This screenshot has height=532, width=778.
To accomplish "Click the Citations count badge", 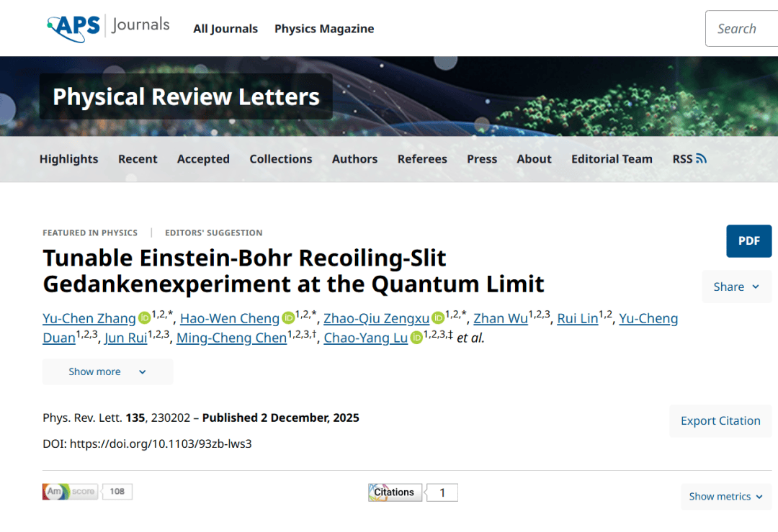I will [x=413, y=492].
